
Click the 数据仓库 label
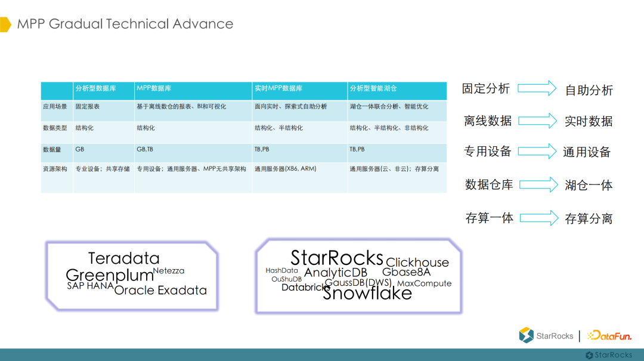[x=489, y=184]
